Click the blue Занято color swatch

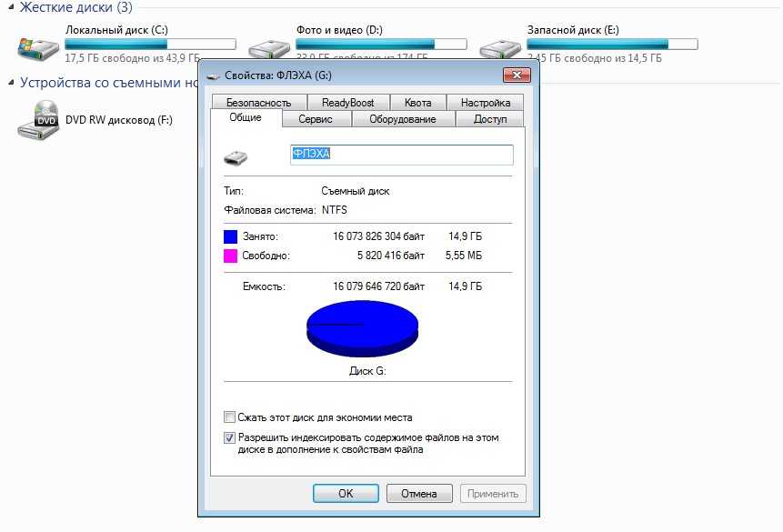coord(231,236)
